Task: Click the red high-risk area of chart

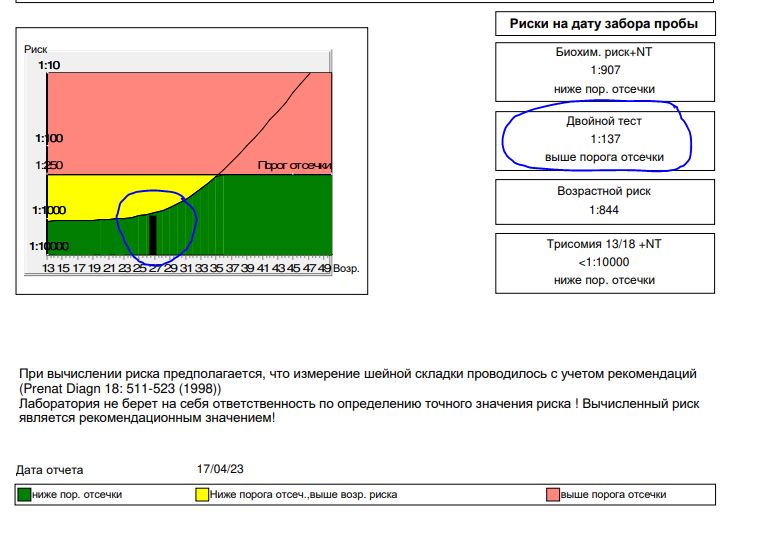Action: 150,115
